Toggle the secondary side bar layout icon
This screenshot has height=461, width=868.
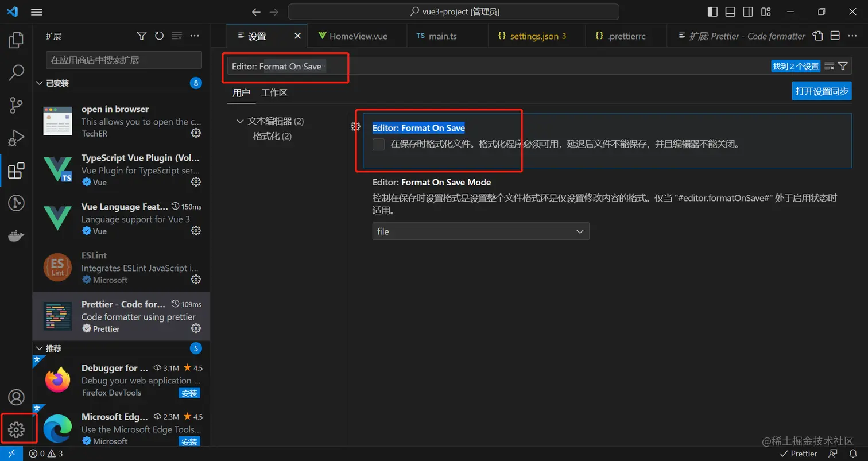pos(747,12)
